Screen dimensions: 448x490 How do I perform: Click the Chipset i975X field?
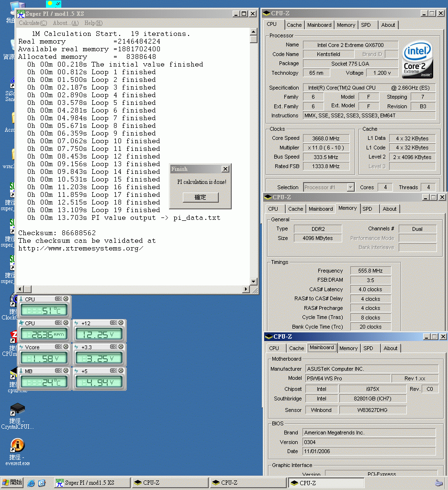(373, 389)
